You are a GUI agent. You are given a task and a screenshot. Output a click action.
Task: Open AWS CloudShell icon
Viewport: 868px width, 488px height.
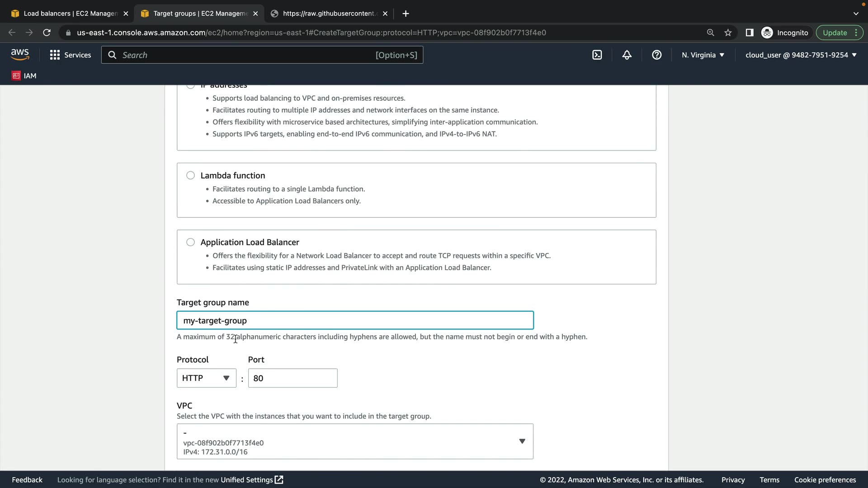point(597,55)
